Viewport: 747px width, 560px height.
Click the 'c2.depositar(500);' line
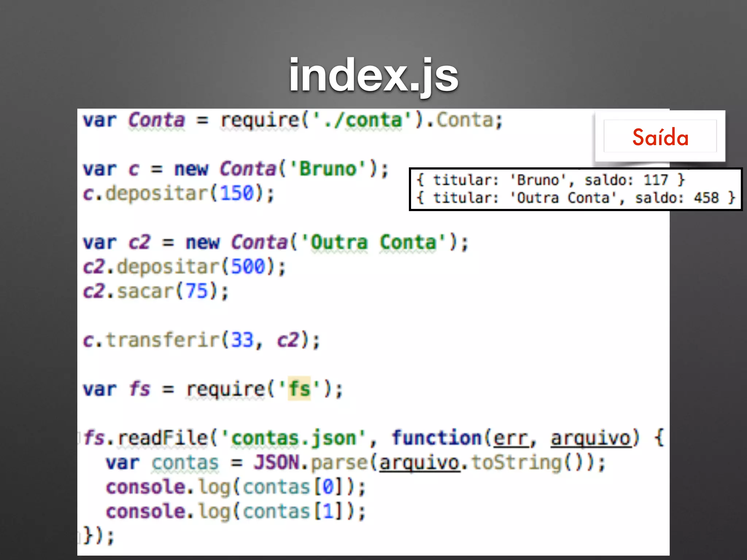click(184, 267)
